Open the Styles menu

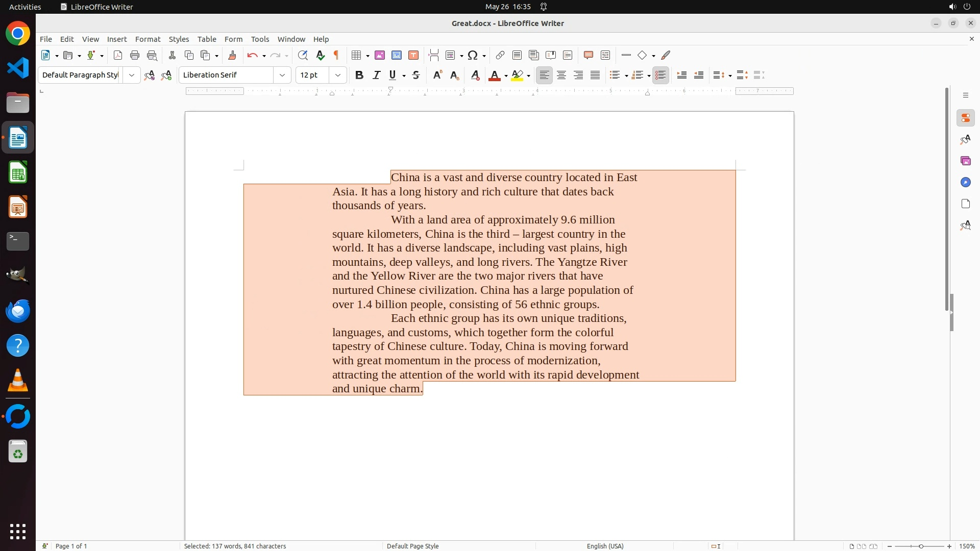pyautogui.click(x=179, y=39)
